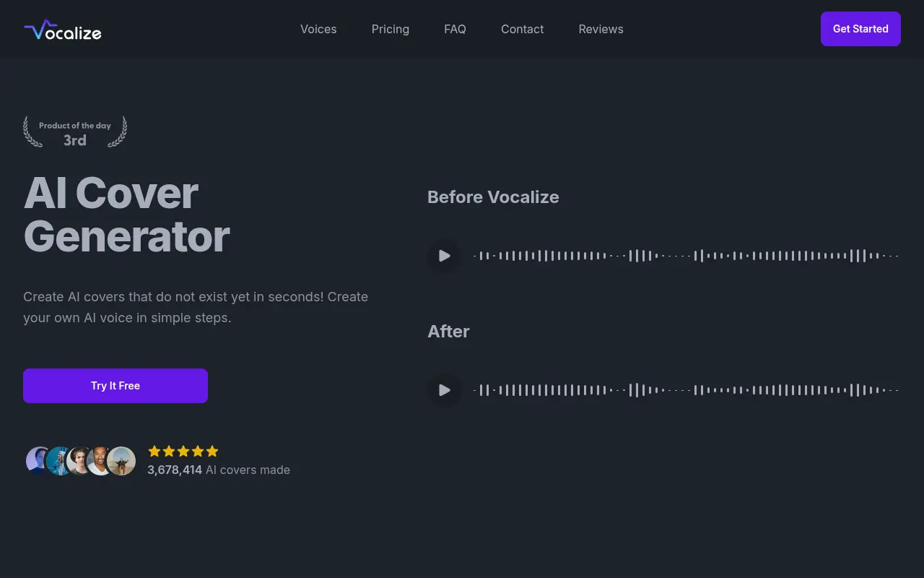This screenshot has width=924, height=578.
Task: Play the After audio sample
Action: (444, 390)
